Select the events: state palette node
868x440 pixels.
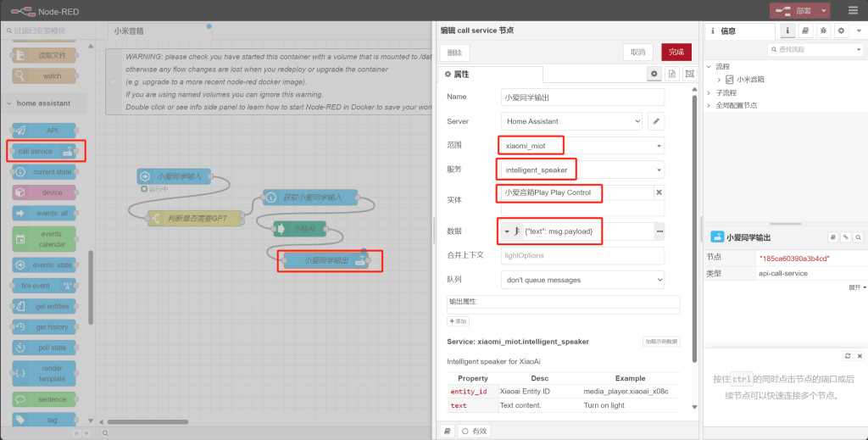click(45, 265)
